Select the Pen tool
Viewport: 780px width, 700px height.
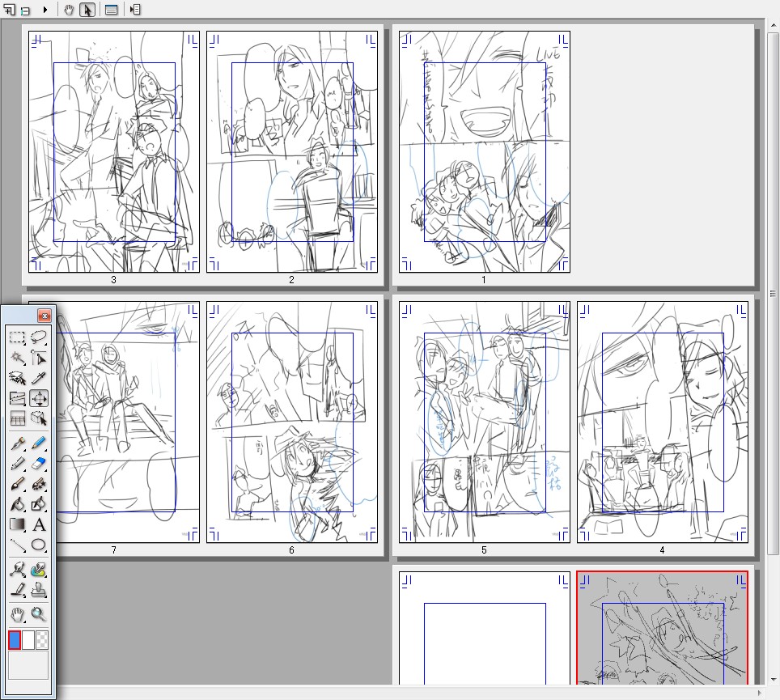[18, 443]
